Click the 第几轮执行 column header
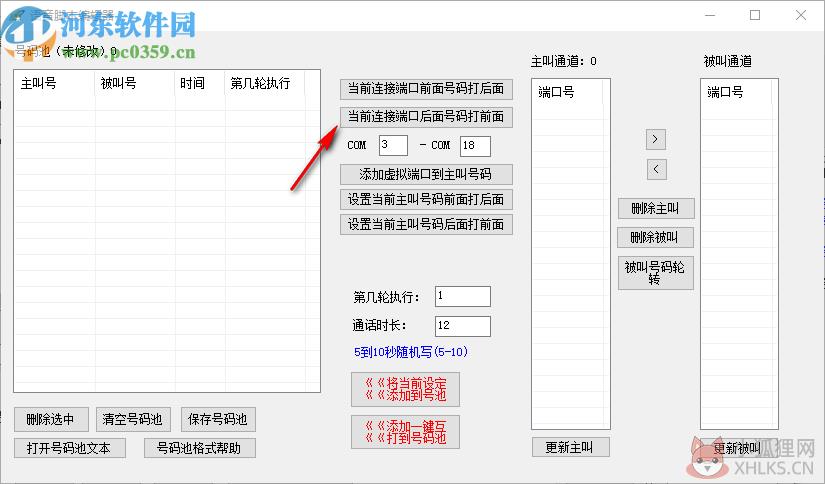Viewport: 825px width, 484px height. pos(264,83)
